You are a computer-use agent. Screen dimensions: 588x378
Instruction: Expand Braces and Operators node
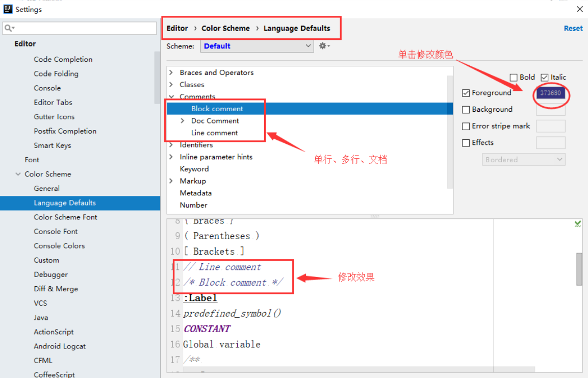pos(171,72)
